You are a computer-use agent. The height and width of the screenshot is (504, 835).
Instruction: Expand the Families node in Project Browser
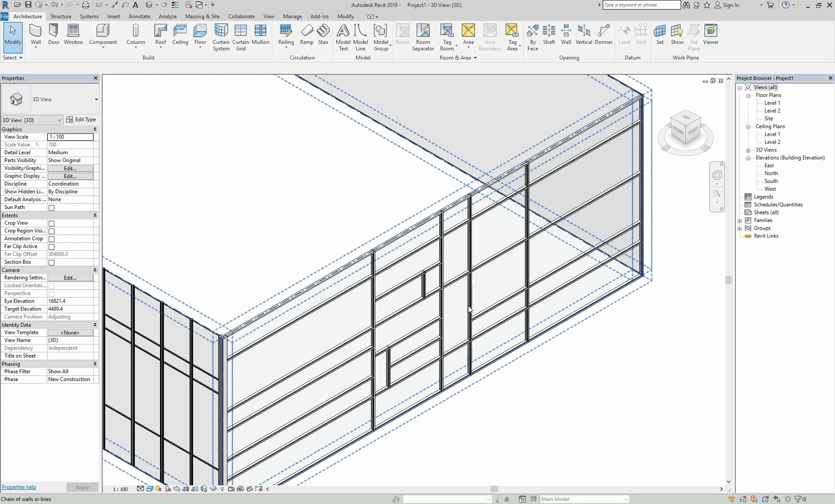(740, 221)
